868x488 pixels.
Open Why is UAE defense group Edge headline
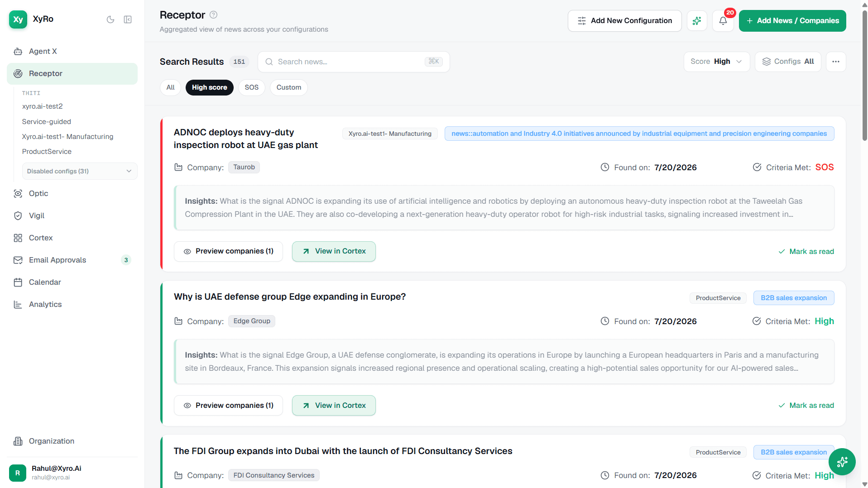coord(290,297)
